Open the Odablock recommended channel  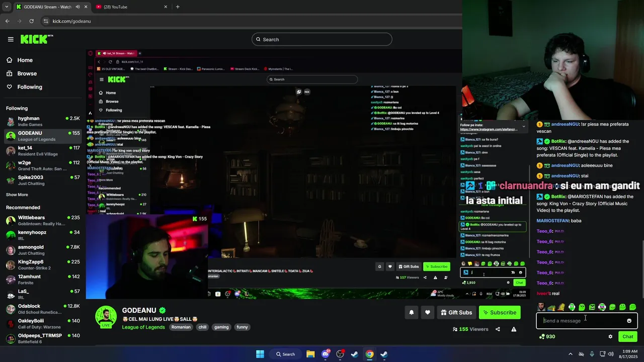(43, 309)
